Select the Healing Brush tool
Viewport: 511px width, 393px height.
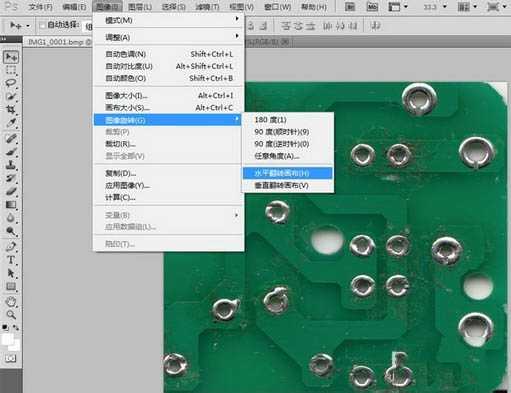(x=11, y=138)
